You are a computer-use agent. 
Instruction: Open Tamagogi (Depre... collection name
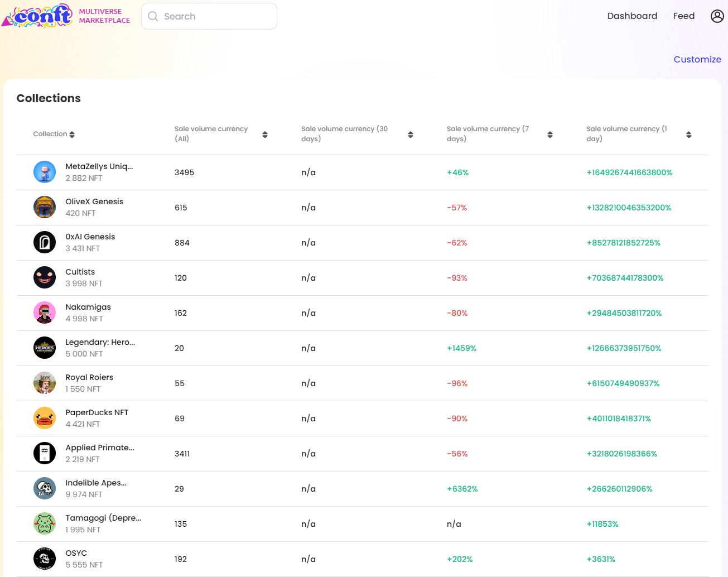104,518
